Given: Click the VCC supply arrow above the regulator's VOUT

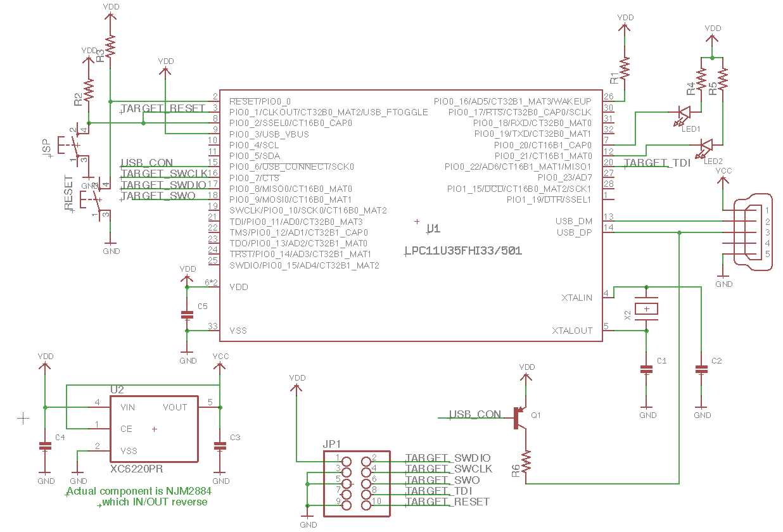Looking at the screenshot, I should click(x=220, y=365).
